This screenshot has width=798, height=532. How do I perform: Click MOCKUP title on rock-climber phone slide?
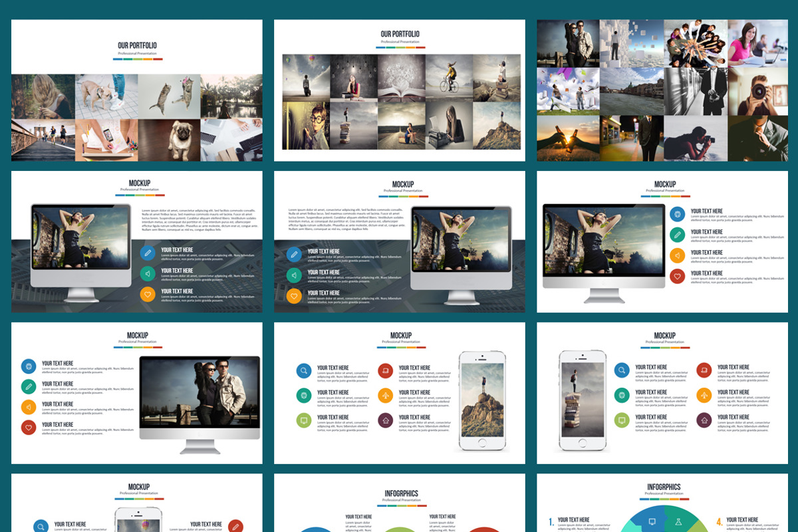pyautogui.click(x=400, y=335)
